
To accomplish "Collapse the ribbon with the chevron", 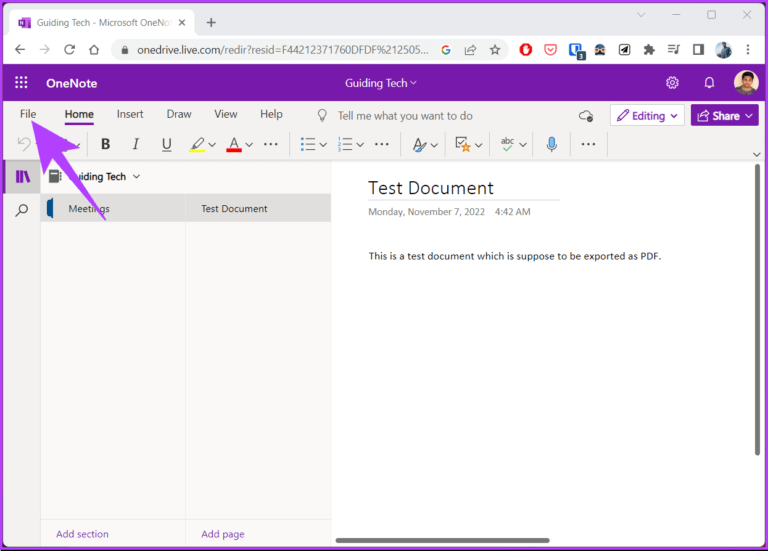I will (x=756, y=154).
